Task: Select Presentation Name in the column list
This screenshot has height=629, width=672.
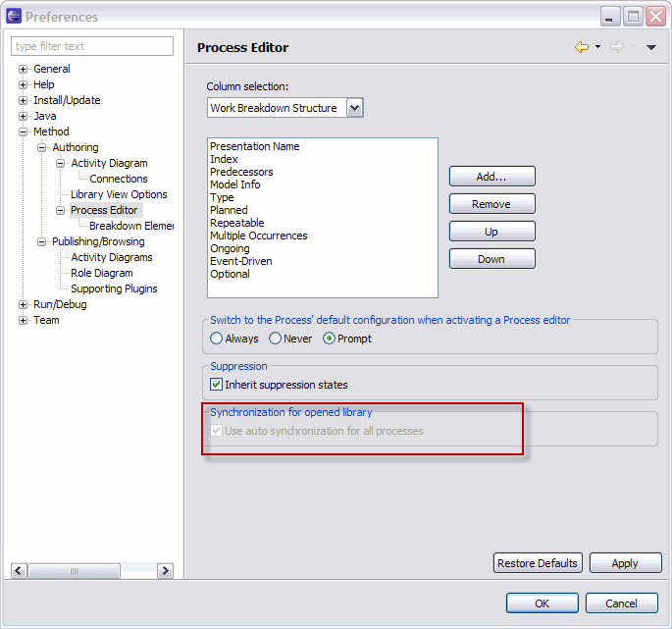Action: tap(254, 146)
